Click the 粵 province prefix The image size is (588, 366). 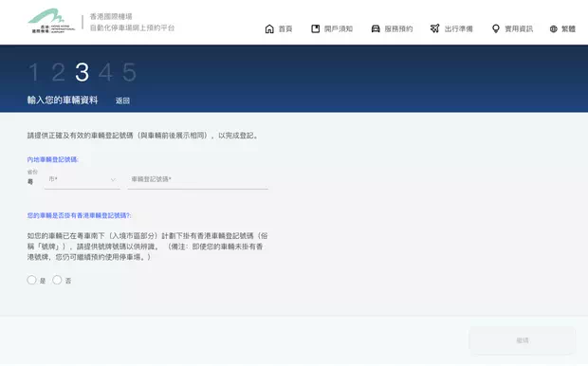click(x=30, y=182)
